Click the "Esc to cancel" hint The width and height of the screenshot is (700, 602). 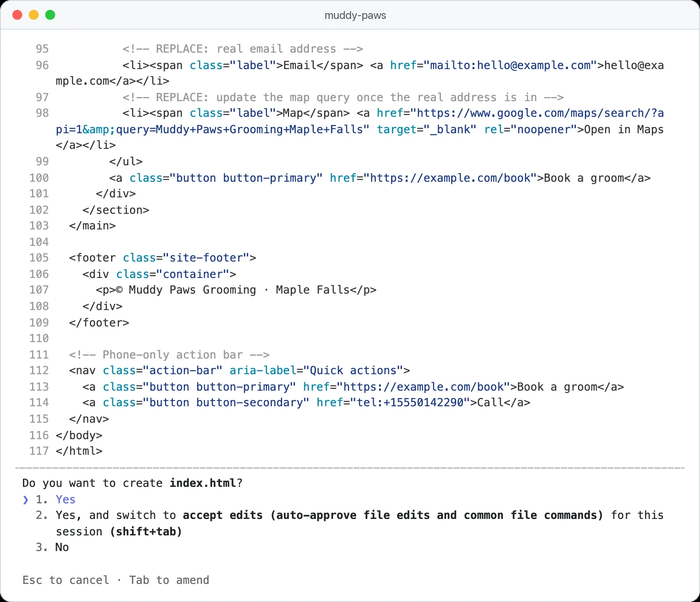click(x=66, y=580)
